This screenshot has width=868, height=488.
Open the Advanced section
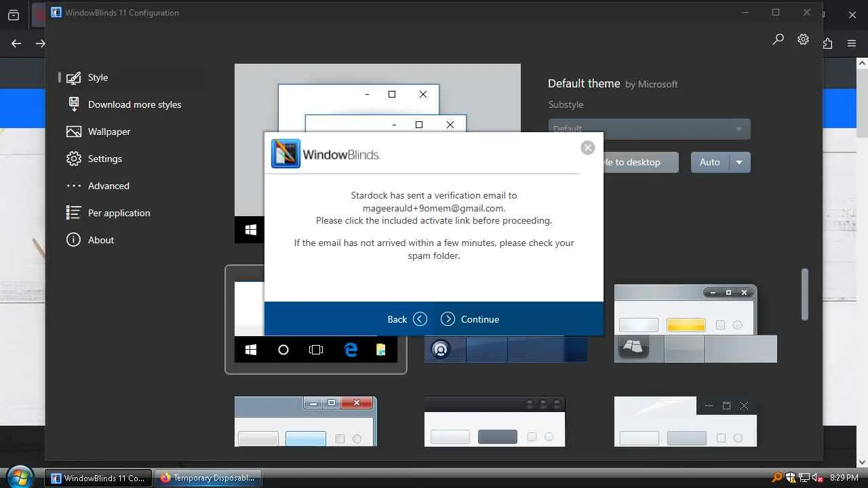click(x=108, y=186)
